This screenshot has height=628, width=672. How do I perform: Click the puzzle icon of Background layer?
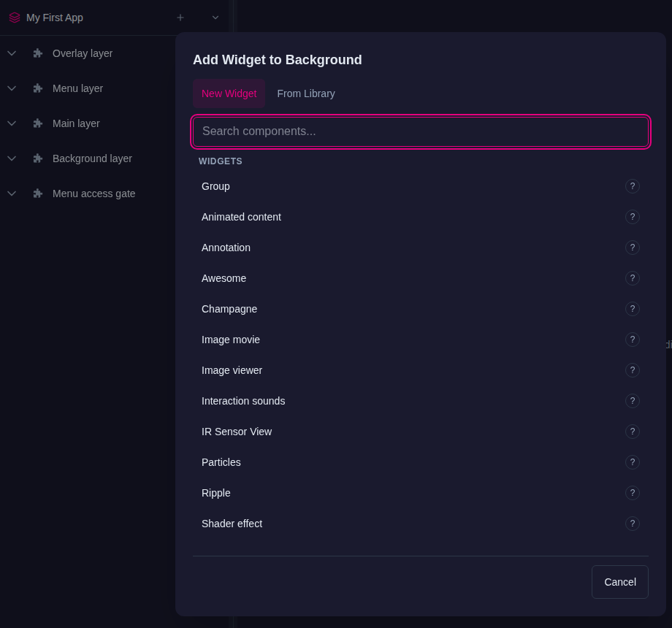tap(38, 158)
